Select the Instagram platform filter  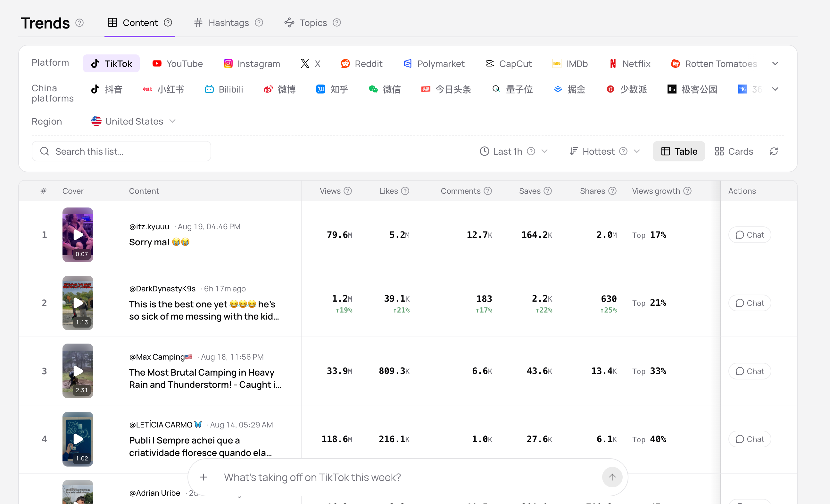(252, 64)
